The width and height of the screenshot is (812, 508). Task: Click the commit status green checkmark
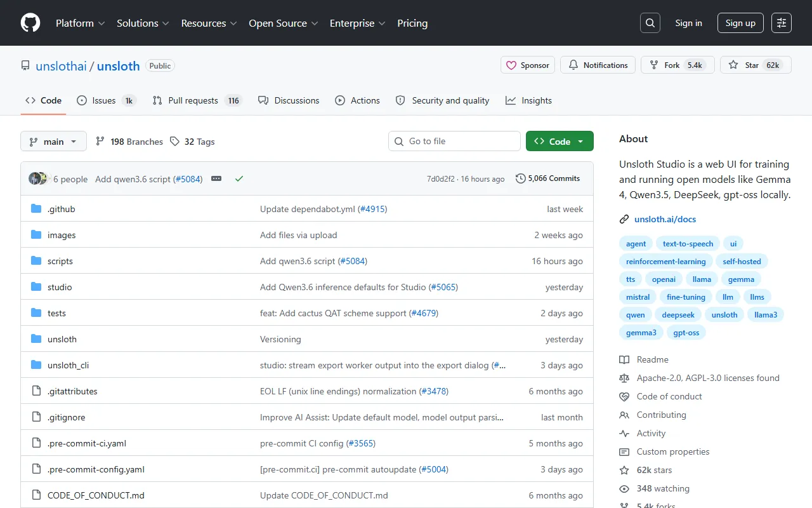click(x=239, y=179)
